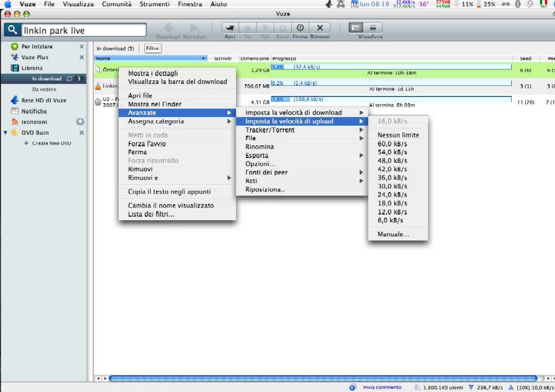Switch to detailed list view

coord(356,28)
